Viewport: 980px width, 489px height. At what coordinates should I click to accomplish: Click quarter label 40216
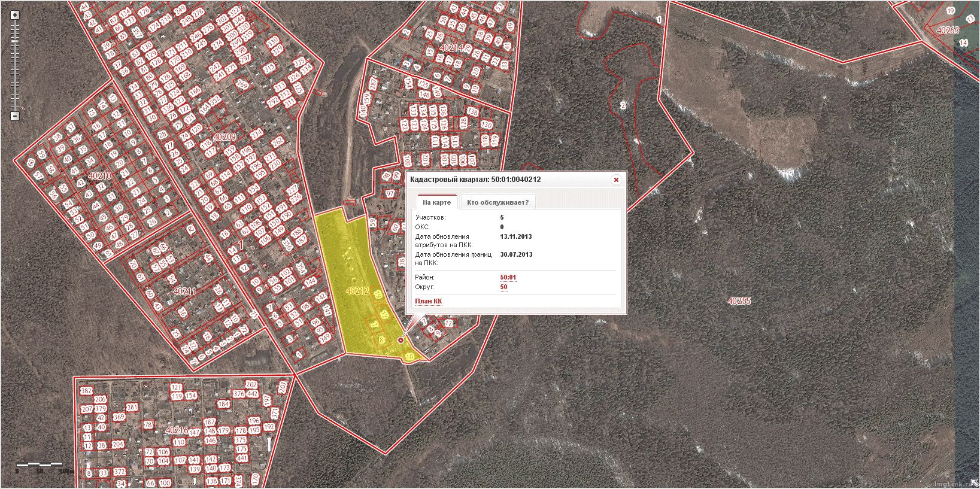tap(177, 430)
